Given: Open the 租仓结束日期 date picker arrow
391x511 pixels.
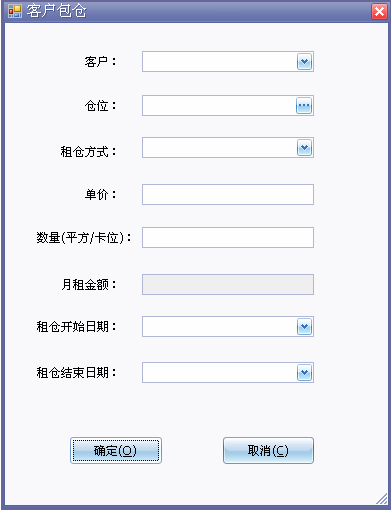Looking at the screenshot, I should [304, 373].
